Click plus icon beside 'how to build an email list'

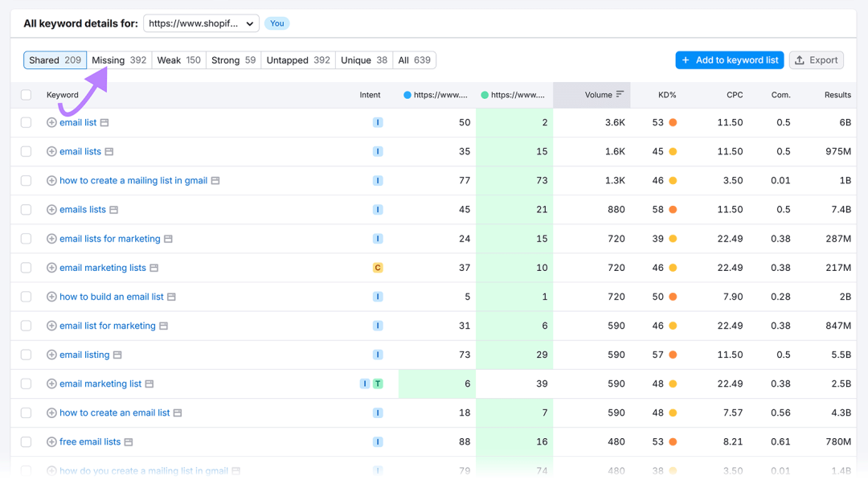51,297
